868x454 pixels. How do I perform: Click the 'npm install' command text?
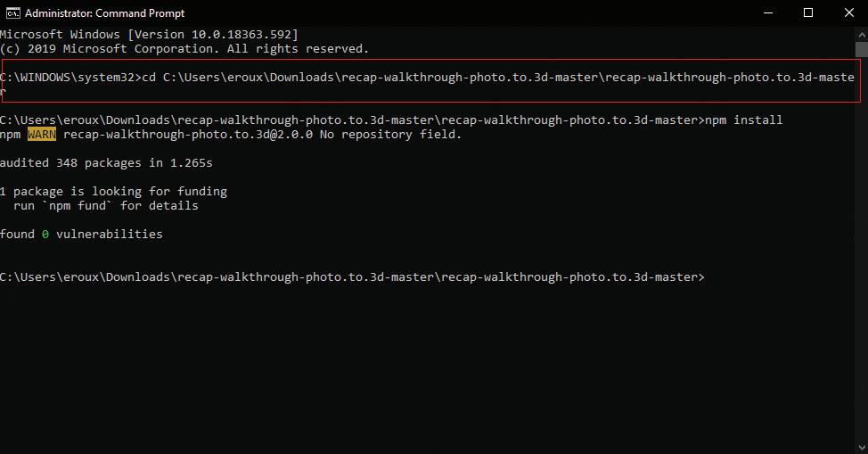pyautogui.click(x=743, y=120)
